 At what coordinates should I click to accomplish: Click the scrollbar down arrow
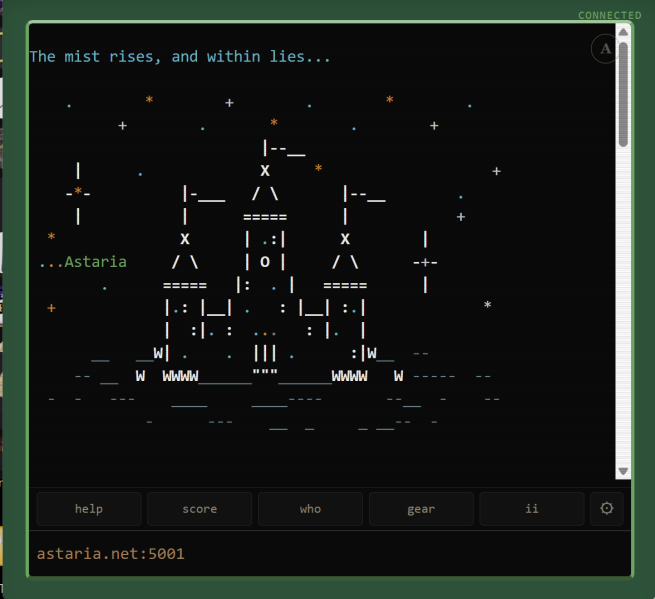[623, 471]
